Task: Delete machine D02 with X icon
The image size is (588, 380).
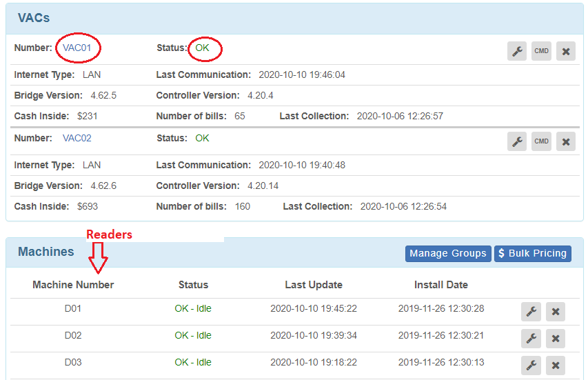Action: coord(556,339)
